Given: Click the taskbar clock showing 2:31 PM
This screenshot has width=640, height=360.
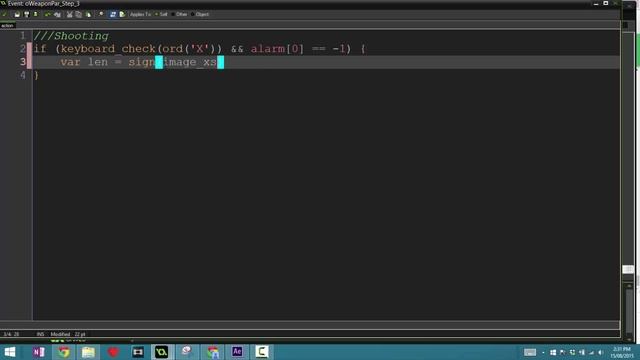Looking at the screenshot, I should pos(622,352).
